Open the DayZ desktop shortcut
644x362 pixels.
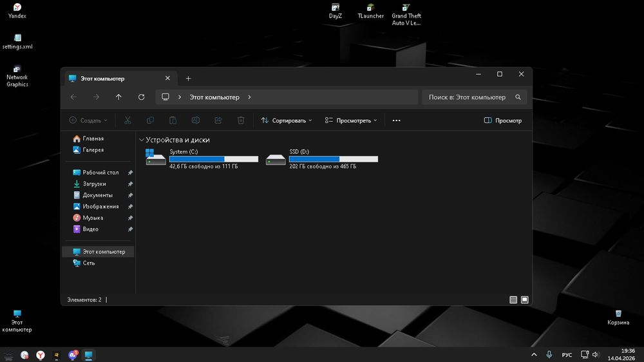pyautogui.click(x=335, y=11)
